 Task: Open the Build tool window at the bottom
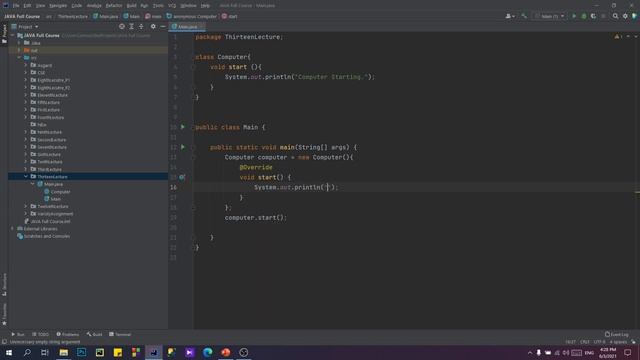[94, 334]
